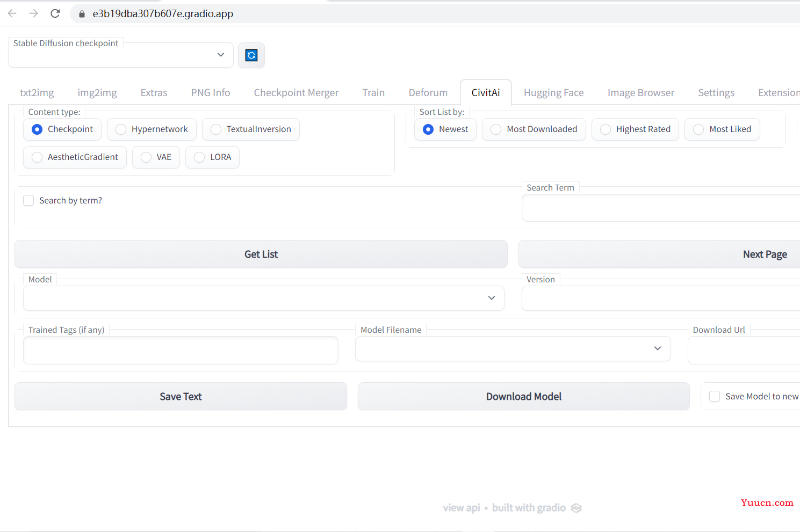Open the Extensions tab
This screenshot has height=532, width=800.
(779, 92)
